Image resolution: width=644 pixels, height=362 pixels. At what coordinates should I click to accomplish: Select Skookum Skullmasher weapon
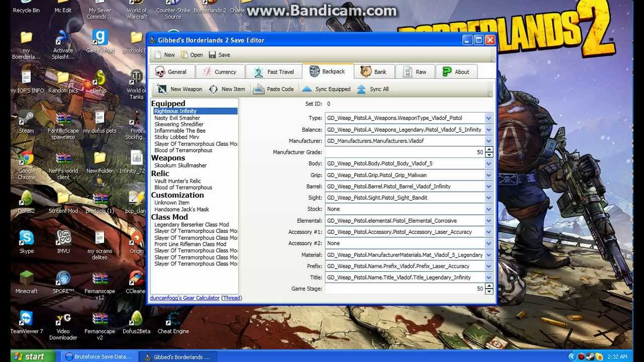(x=180, y=165)
